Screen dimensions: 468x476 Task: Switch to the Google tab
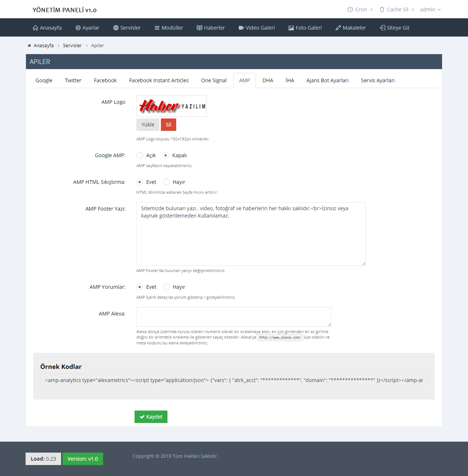coord(44,80)
